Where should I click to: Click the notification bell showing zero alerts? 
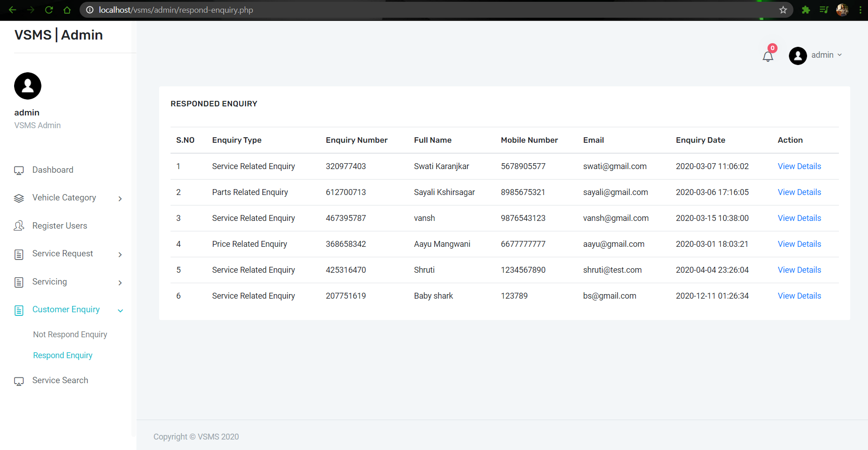(x=768, y=55)
